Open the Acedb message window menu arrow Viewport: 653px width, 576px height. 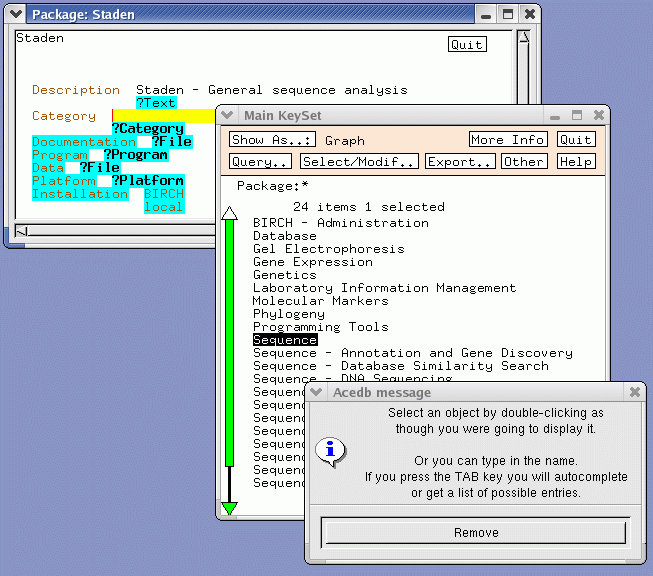316,392
